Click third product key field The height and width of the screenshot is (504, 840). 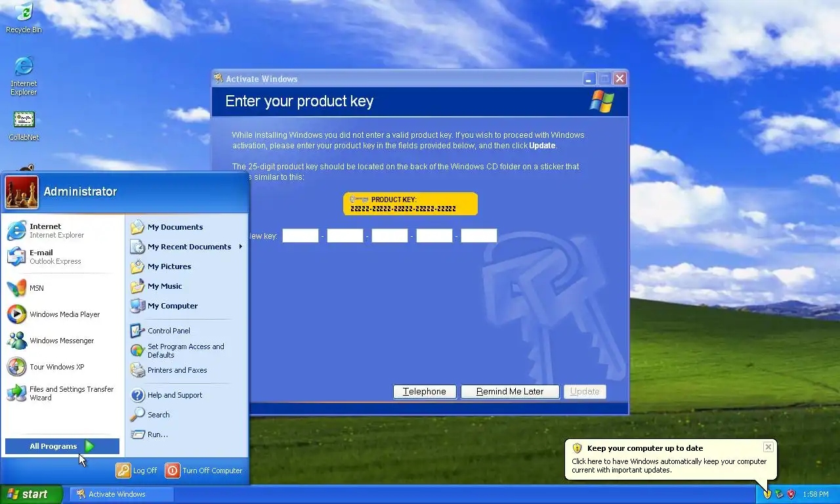(390, 236)
